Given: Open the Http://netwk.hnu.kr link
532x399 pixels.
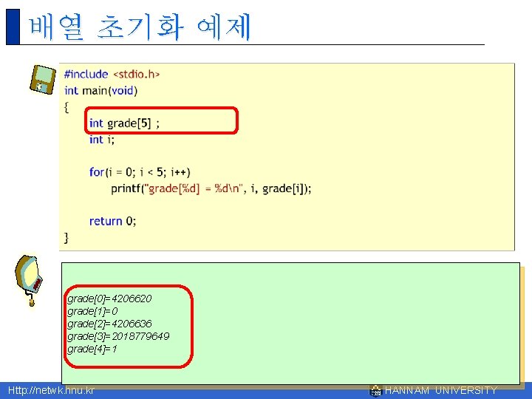Looking at the screenshot, I should coord(51,390).
